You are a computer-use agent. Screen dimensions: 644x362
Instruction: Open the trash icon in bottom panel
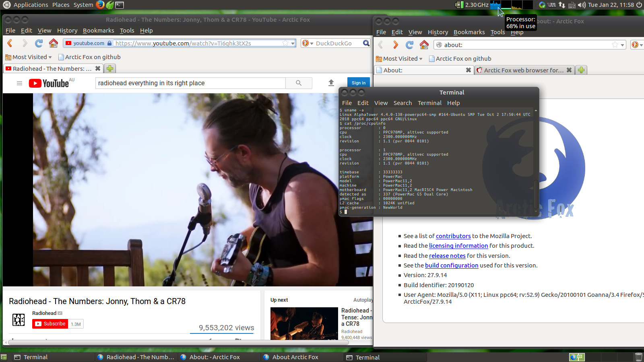click(x=639, y=357)
